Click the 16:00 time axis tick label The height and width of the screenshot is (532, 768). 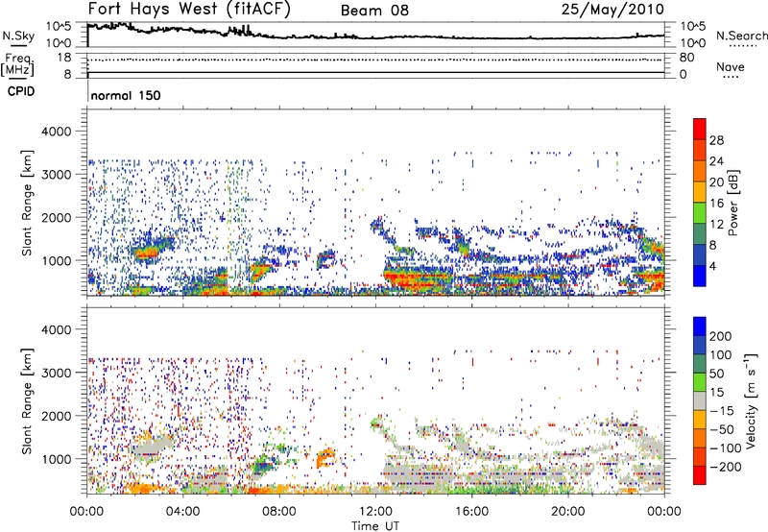click(471, 512)
